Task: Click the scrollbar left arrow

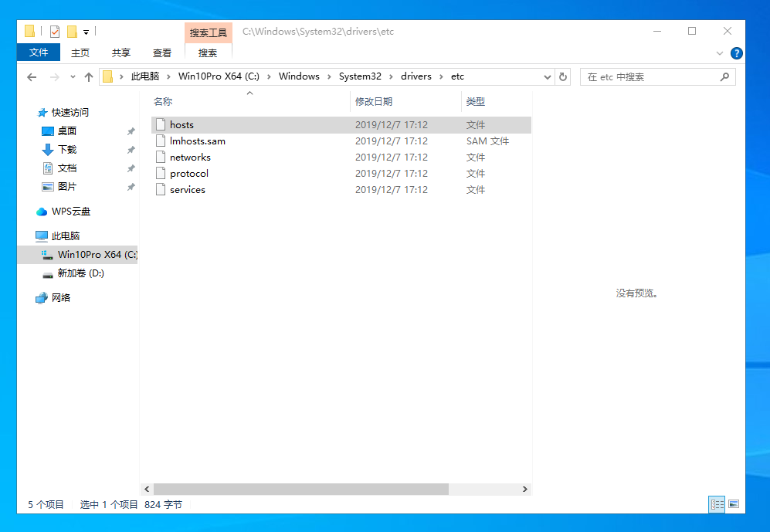Action: pos(147,490)
